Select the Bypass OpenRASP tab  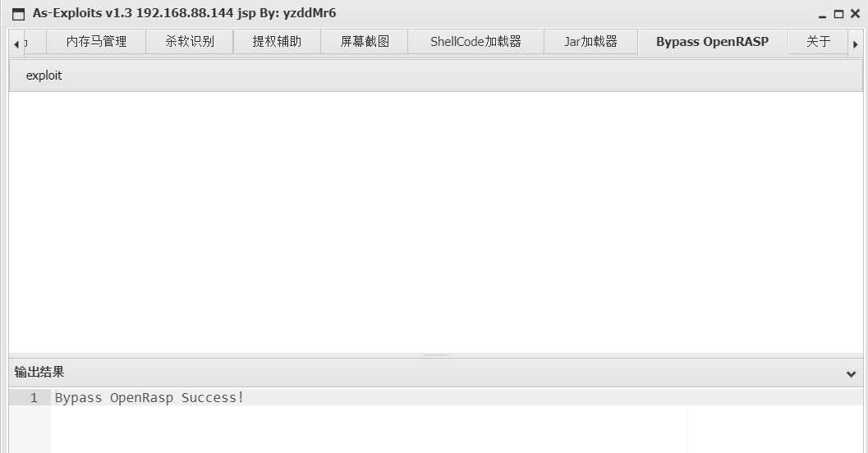pyautogui.click(x=713, y=42)
